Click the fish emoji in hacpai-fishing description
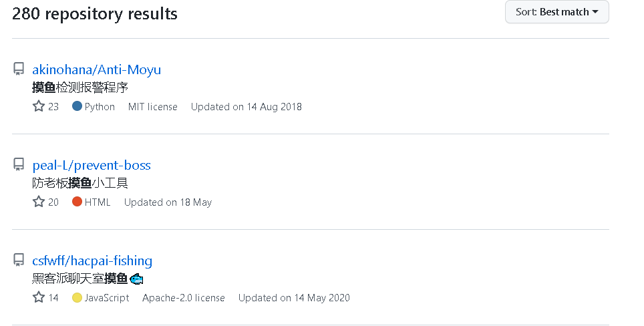This screenshot has width=644, height=326. 136,279
